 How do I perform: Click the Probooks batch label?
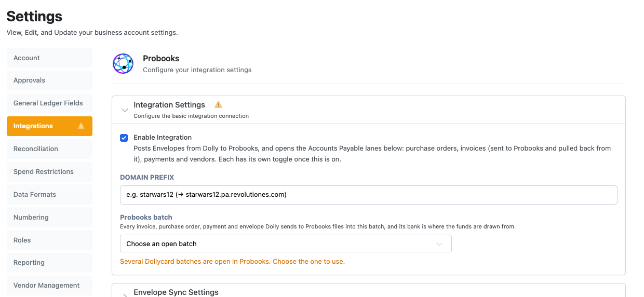(x=146, y=218)
